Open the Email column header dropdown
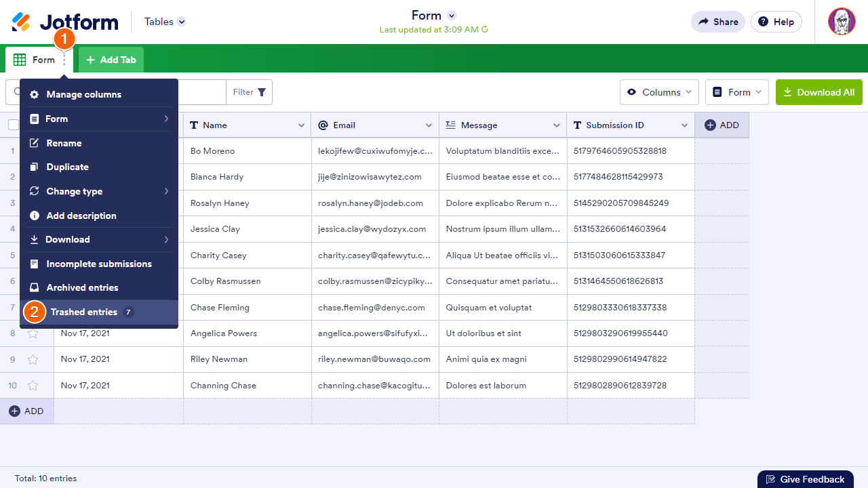 (x=429, y=125)
